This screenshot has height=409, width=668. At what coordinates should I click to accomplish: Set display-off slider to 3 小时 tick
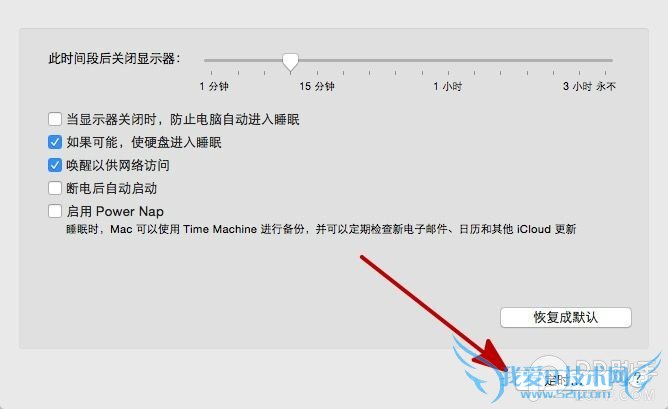point(579,60)
